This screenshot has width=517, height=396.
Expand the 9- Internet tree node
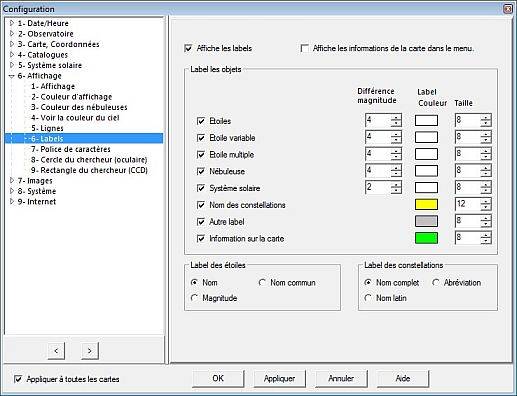point(12,201)
